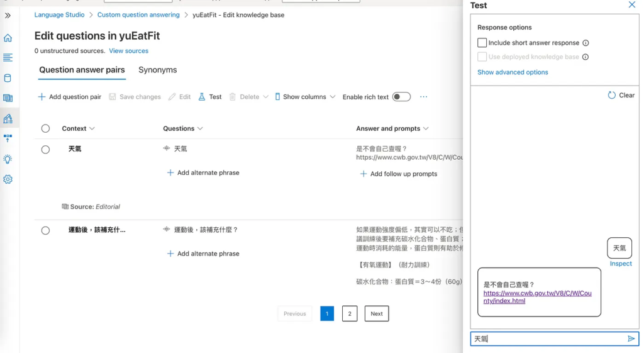The image size is (644, 353).
Task: Go to page 2 of results
Action: coord(350,313)
